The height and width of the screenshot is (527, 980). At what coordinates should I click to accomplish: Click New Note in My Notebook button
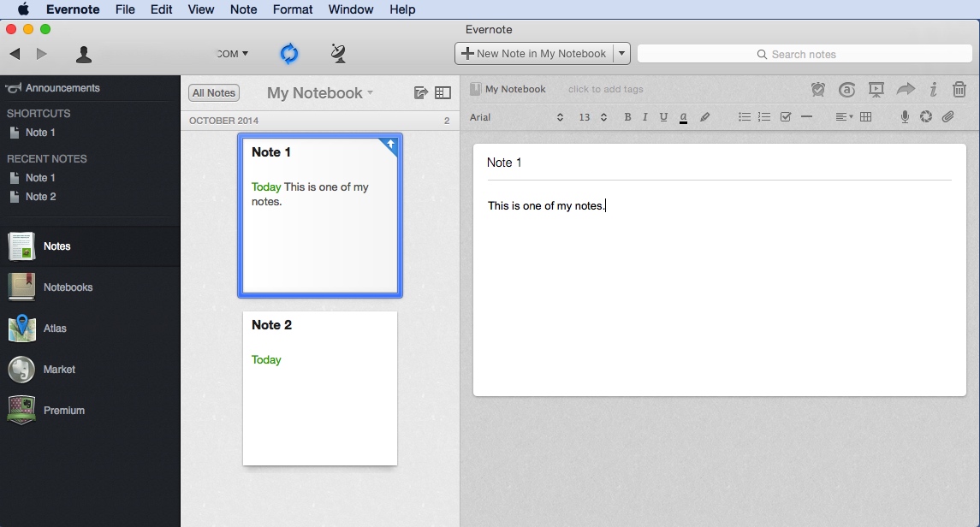(x=534, y=54)
